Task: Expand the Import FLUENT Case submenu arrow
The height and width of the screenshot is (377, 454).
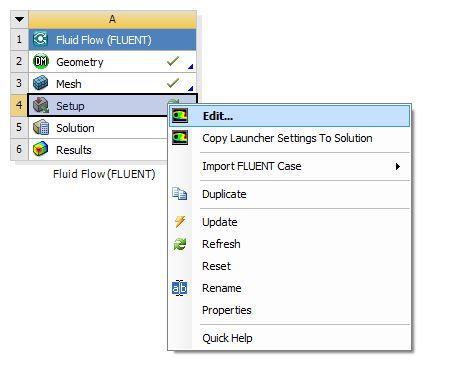Action: pos(397,166)
